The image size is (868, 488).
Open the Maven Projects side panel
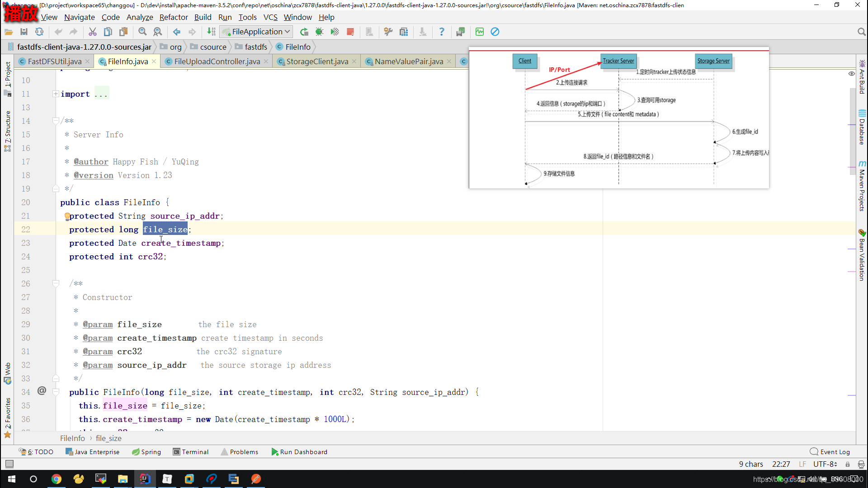pos(862,186)
